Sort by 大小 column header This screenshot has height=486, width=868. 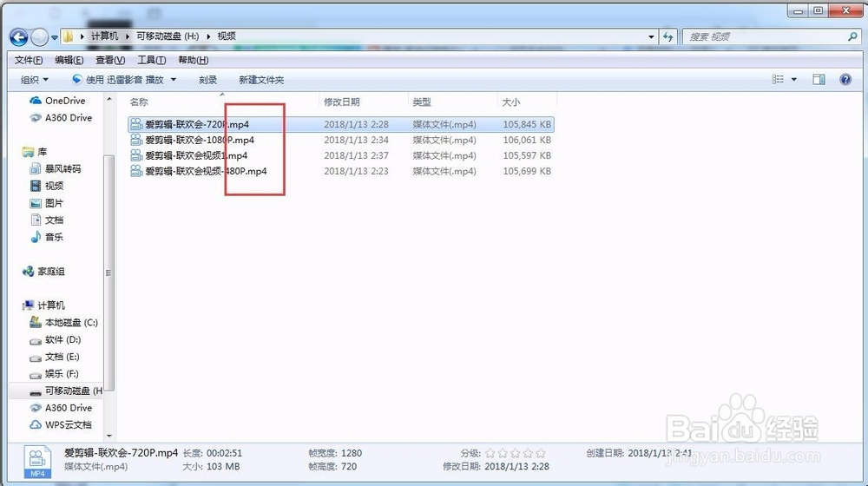[527, 102]
